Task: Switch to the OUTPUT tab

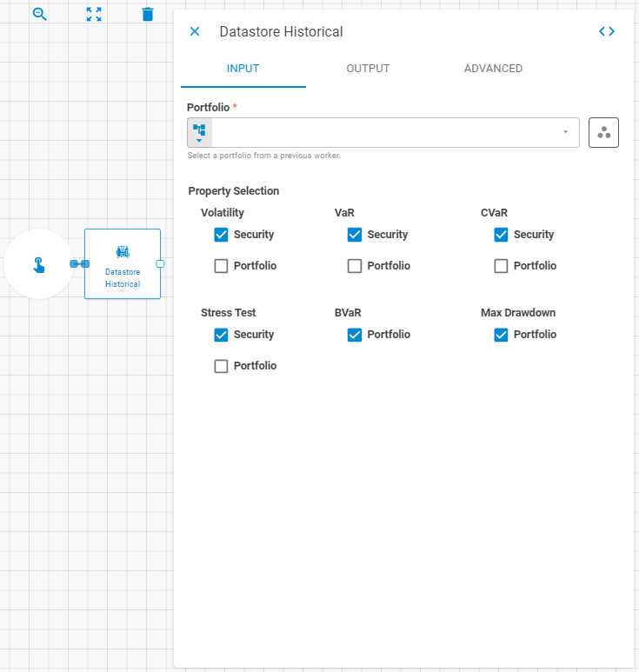Action: 368,69
